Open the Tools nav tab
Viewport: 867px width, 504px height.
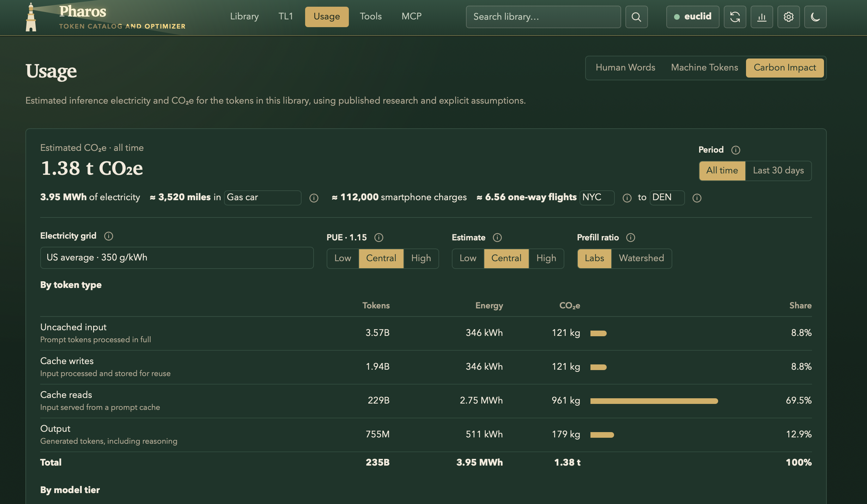tap(370, 17)
